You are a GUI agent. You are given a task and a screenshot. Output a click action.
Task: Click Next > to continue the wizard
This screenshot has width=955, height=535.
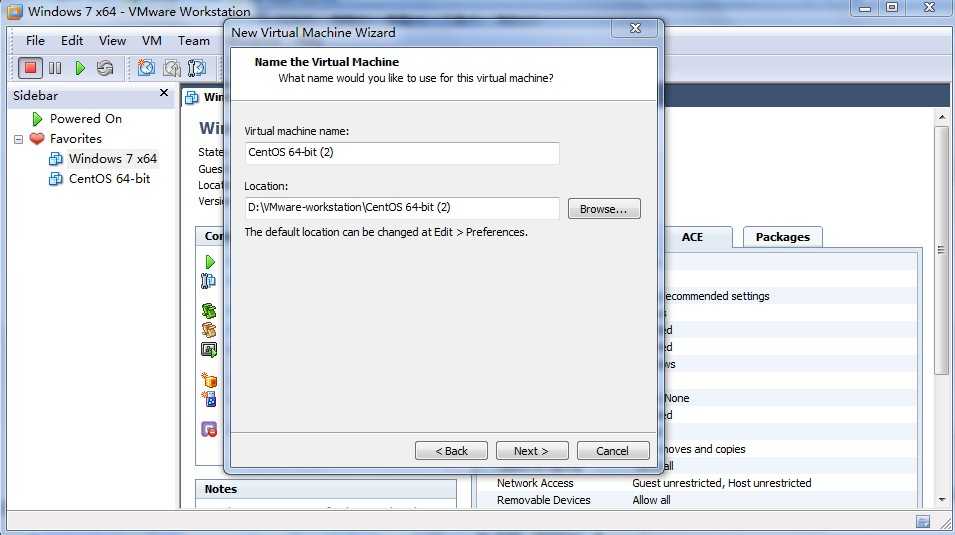pos(532,451)
